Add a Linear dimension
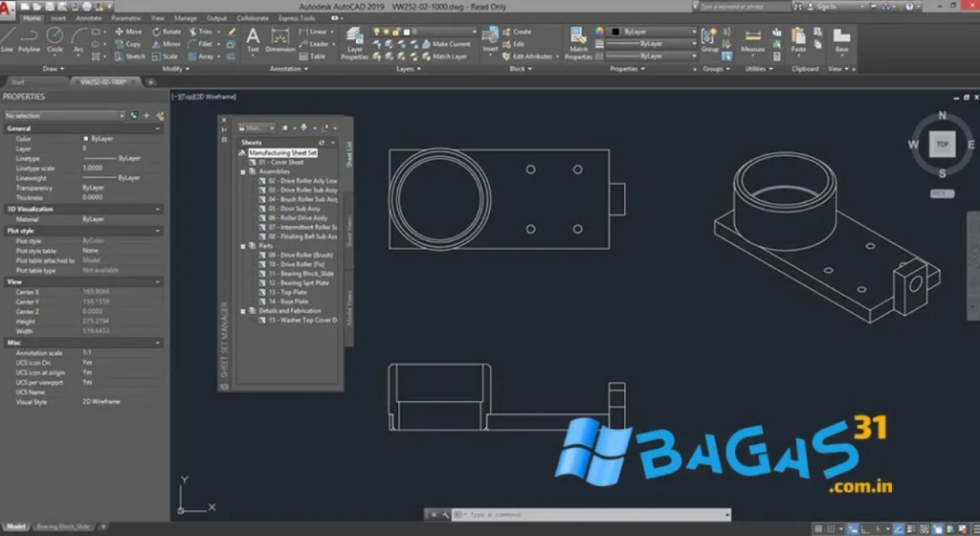The image size is (980, 536). (314, 32)
